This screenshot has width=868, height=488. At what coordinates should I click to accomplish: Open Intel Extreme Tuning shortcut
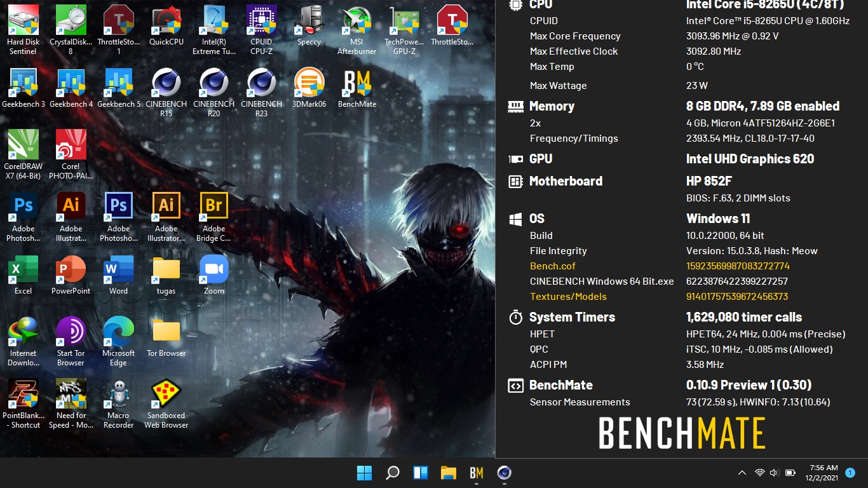tap(214, 29)
